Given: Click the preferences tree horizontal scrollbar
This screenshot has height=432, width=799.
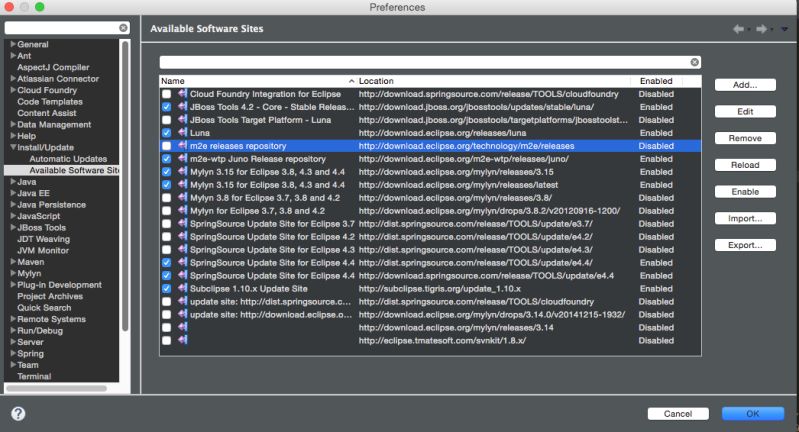Looking at the screenshot, I should (x=56, y=388).
